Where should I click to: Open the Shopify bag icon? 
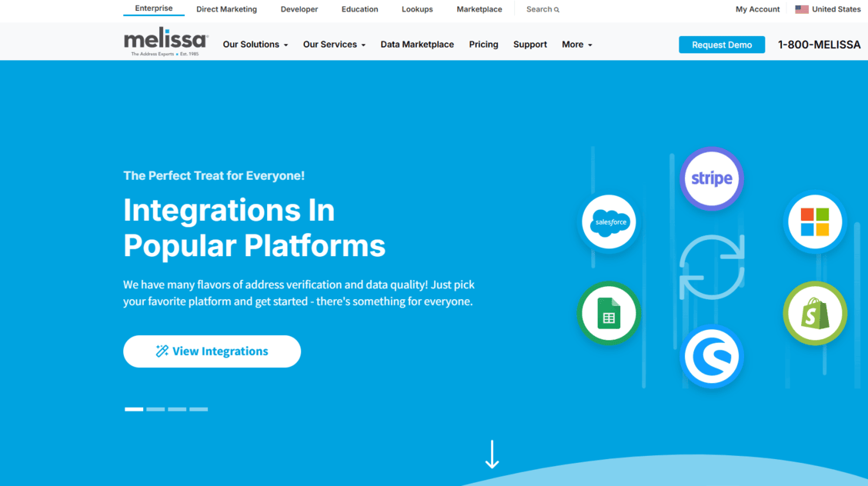(815, 313)
